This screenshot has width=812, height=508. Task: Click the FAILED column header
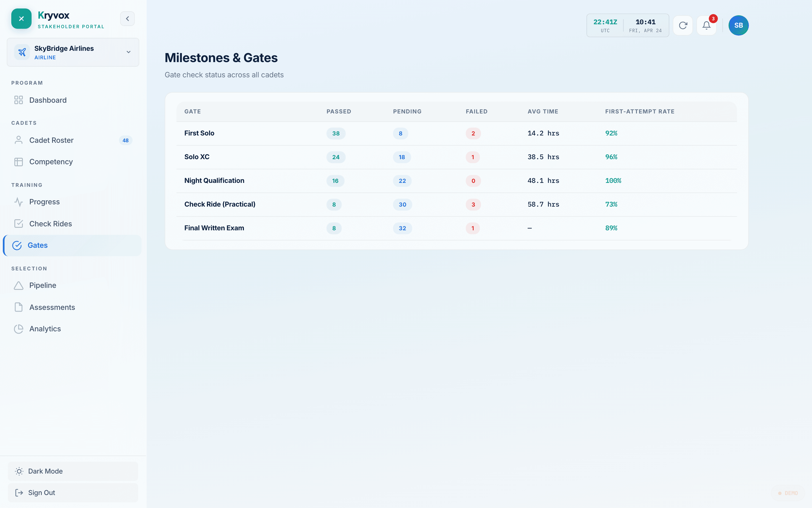click(476, 111)
